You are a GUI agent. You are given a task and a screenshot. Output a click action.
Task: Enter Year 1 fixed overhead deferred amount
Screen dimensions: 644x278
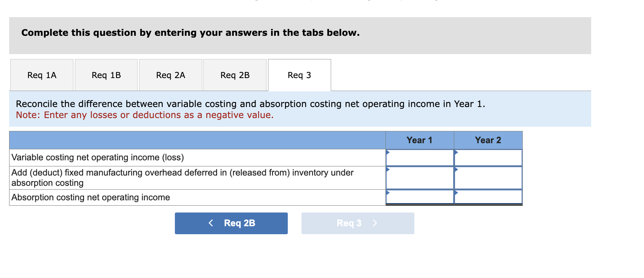(x=420, y=177)
